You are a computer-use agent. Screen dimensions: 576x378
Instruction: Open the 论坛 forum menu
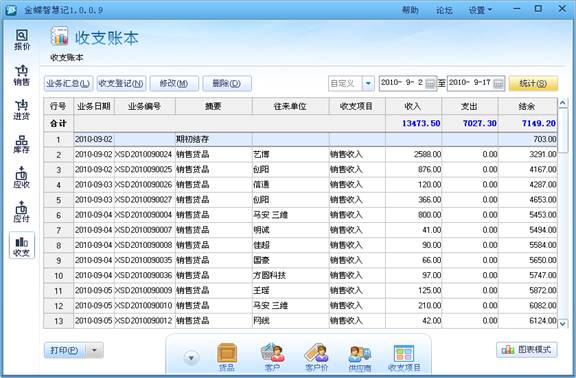444,10
